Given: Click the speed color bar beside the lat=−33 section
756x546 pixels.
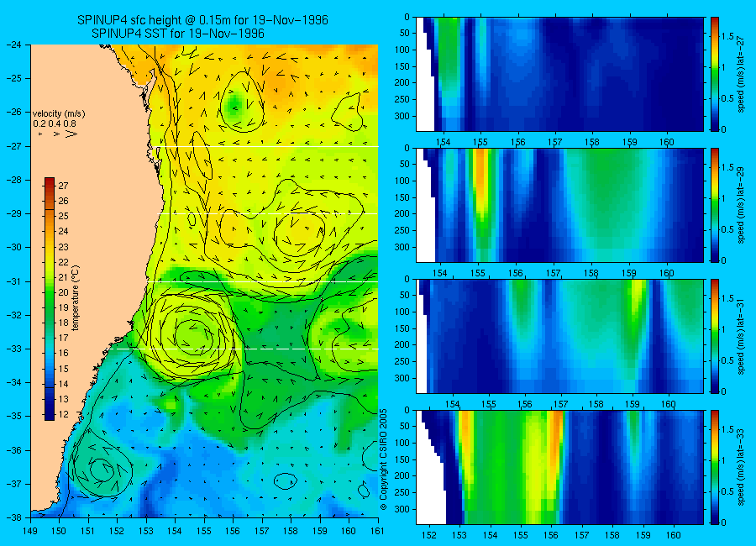Looking at the screenshot, I should 714,467.
